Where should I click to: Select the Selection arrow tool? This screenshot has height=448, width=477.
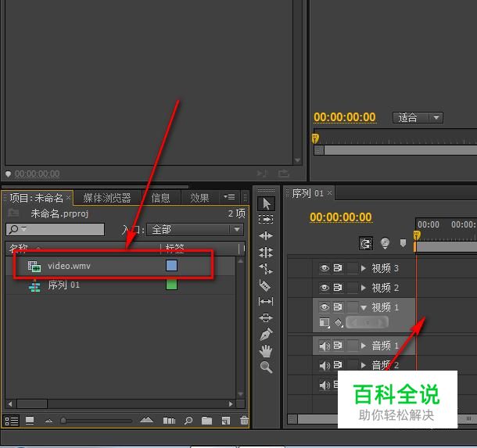[266, 203]
